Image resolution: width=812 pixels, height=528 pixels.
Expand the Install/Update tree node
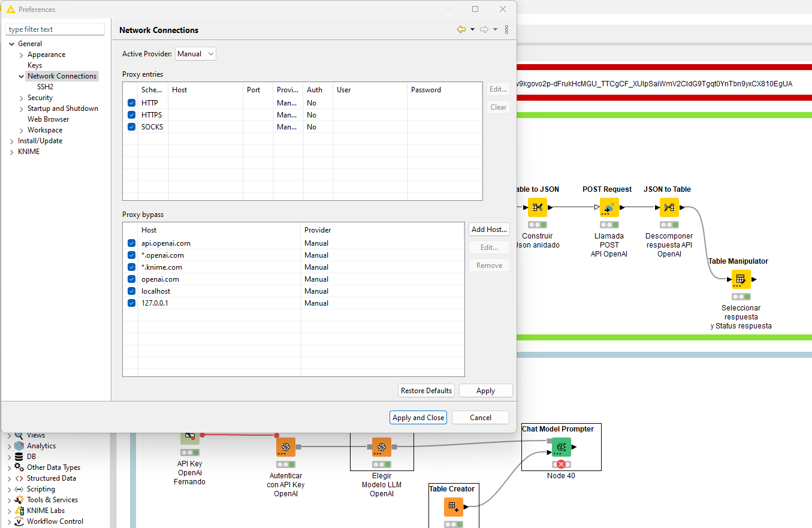click(x=11, y=141)
